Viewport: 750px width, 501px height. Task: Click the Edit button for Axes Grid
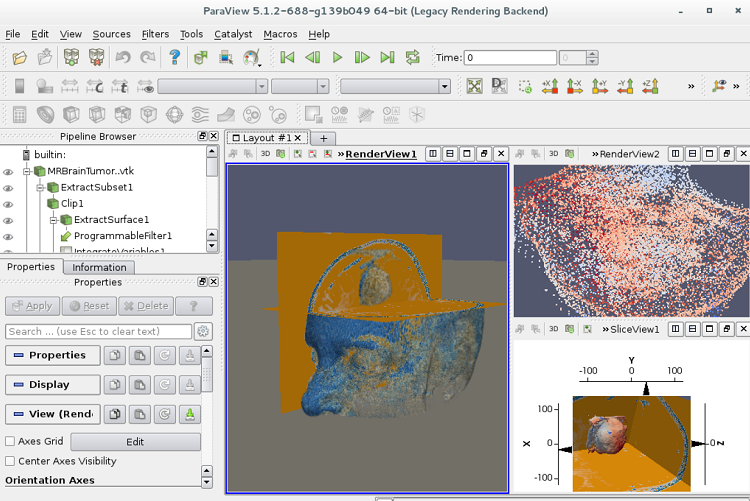(x=135, y=442)
